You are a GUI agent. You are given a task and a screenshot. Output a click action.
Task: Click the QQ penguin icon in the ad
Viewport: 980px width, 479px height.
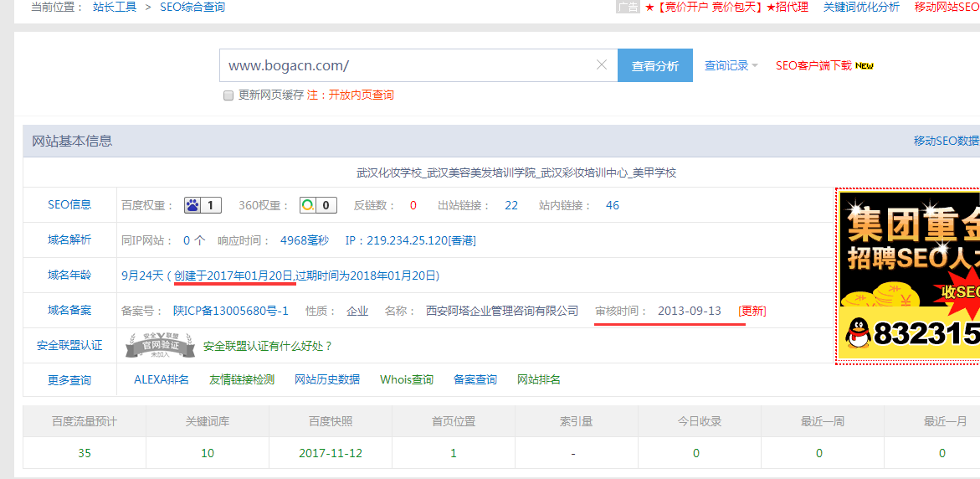pos(858,333)
